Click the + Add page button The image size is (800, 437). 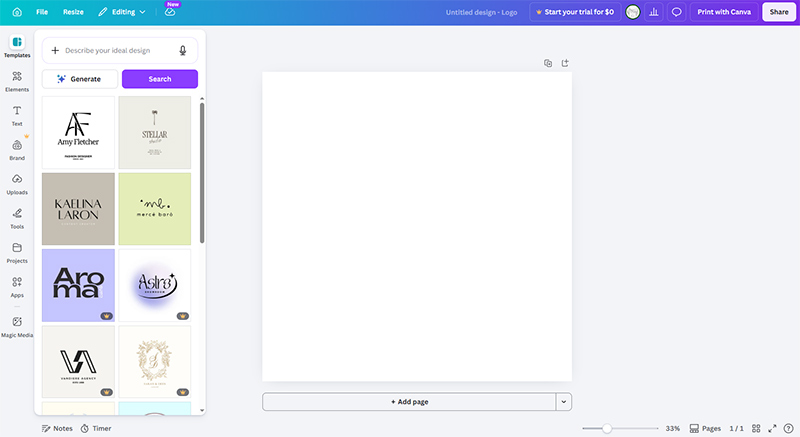tap(409, 402)
